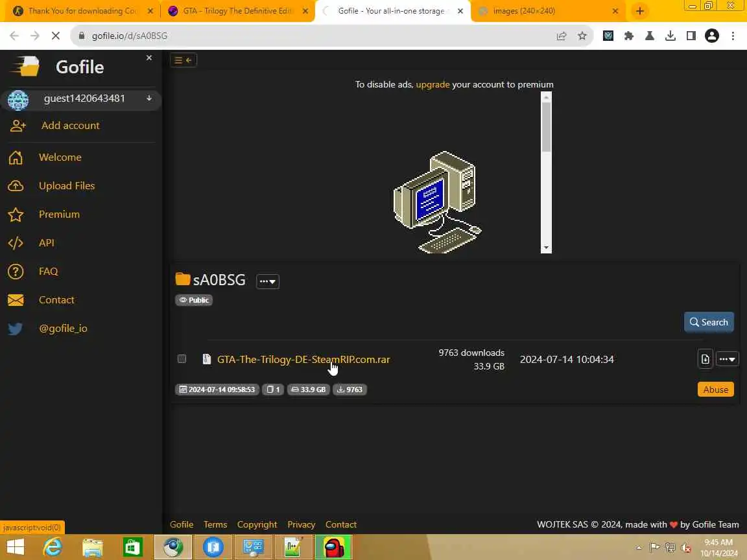This screenshot has height=560, width=747.
Task: Open a new browser tab
Action: (640, 11)
